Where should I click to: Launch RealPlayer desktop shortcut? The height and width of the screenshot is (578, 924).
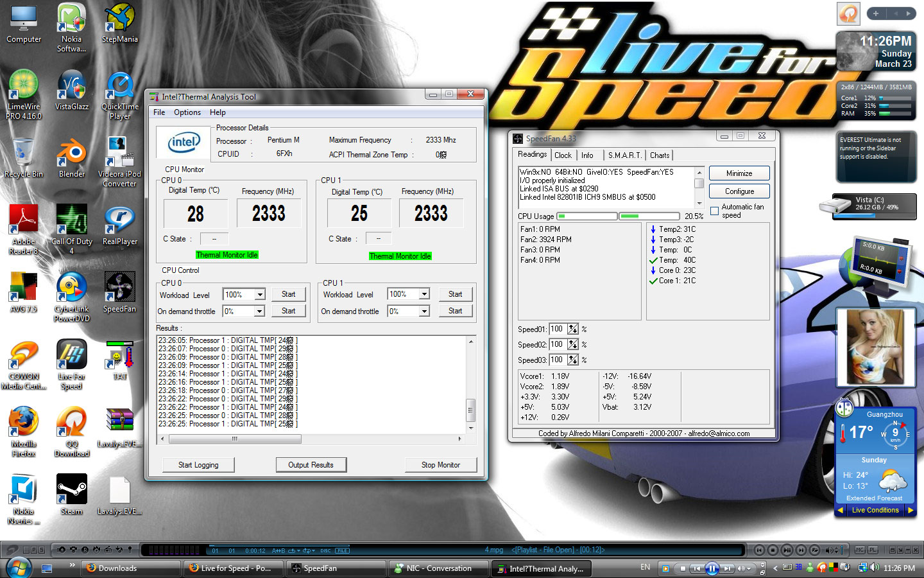119,225
